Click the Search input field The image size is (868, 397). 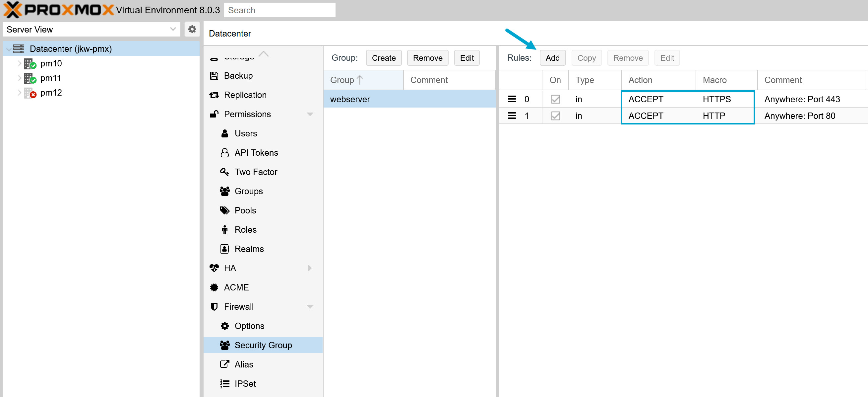(x=280, y=10)
